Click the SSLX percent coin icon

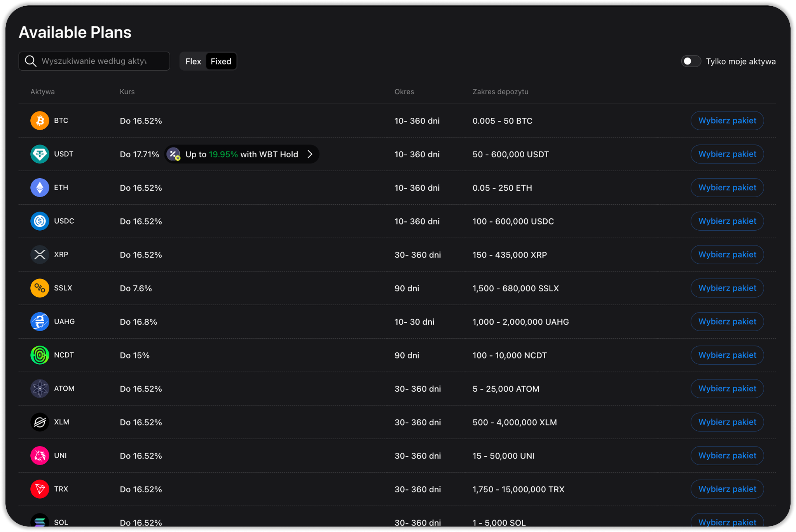point(40,288)
